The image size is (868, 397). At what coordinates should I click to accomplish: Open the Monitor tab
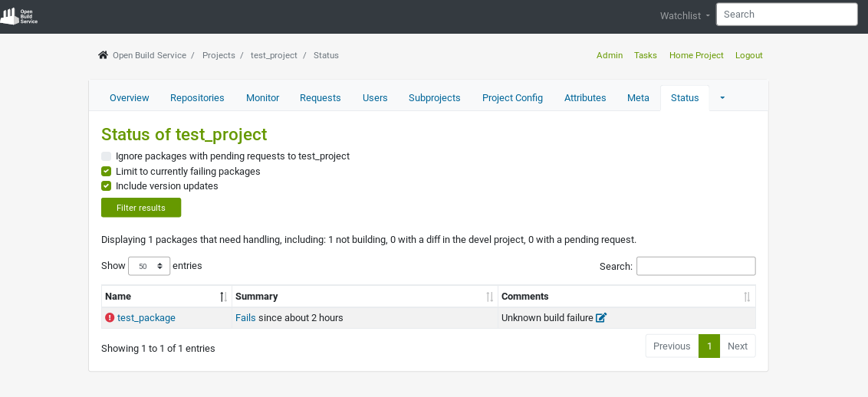tap(262, 98)
